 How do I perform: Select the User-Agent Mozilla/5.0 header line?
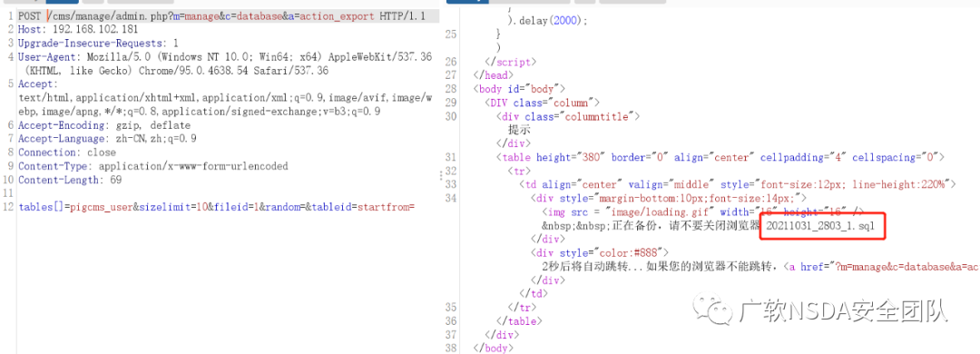click(x=224, y=57)
